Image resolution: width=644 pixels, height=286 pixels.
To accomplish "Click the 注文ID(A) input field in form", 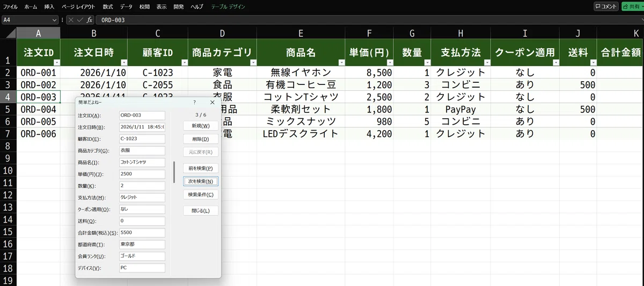I will pos(142,116).
